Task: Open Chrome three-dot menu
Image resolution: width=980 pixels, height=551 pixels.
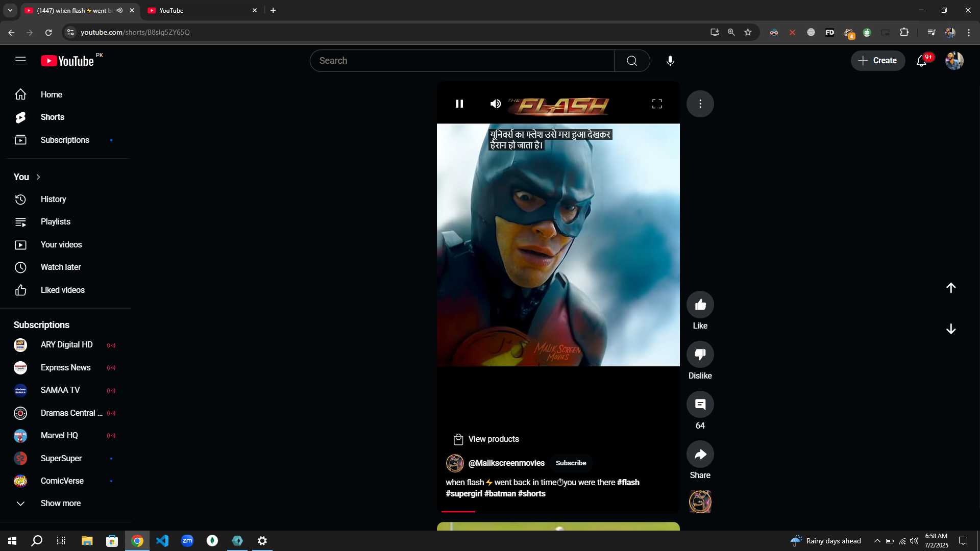Action: [x=969, y=32]
